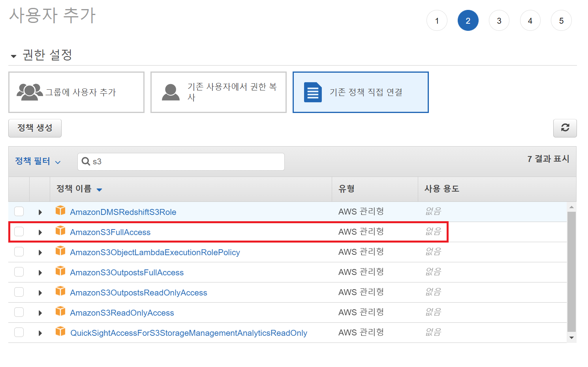Check the AmazonS3FullAccess checkbox
This screenshot has height=367, width=588.
(19, 231)
